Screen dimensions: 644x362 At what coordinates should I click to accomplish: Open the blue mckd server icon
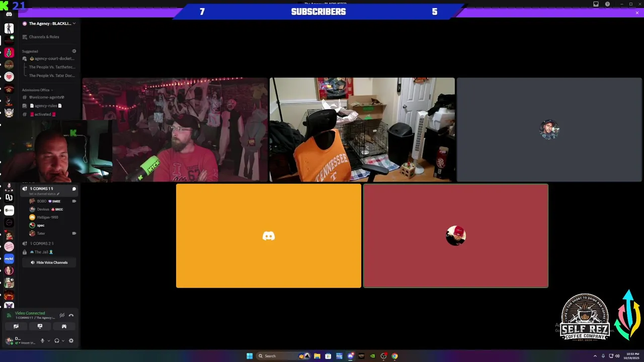[x=9, y=259]
